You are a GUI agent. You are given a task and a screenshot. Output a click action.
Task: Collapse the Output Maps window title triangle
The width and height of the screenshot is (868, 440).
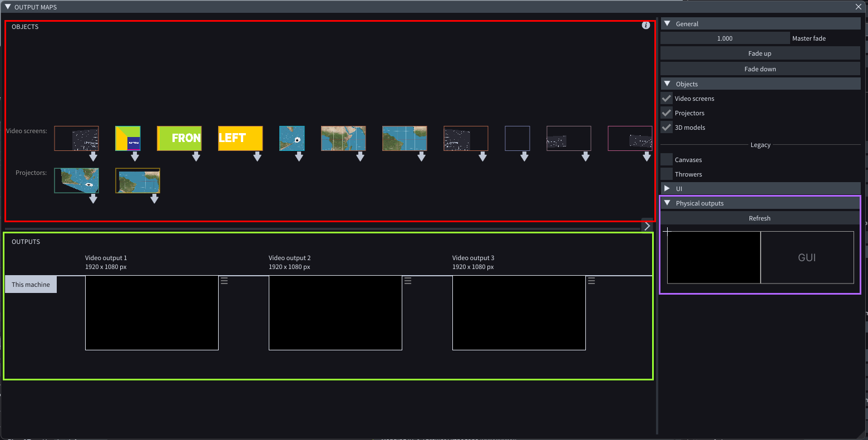pos(8,7)
